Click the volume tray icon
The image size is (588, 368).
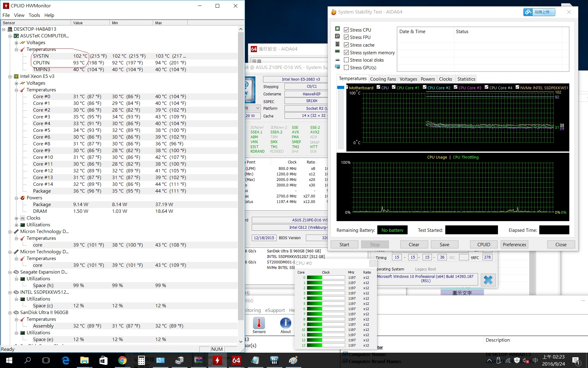point(526,361)
